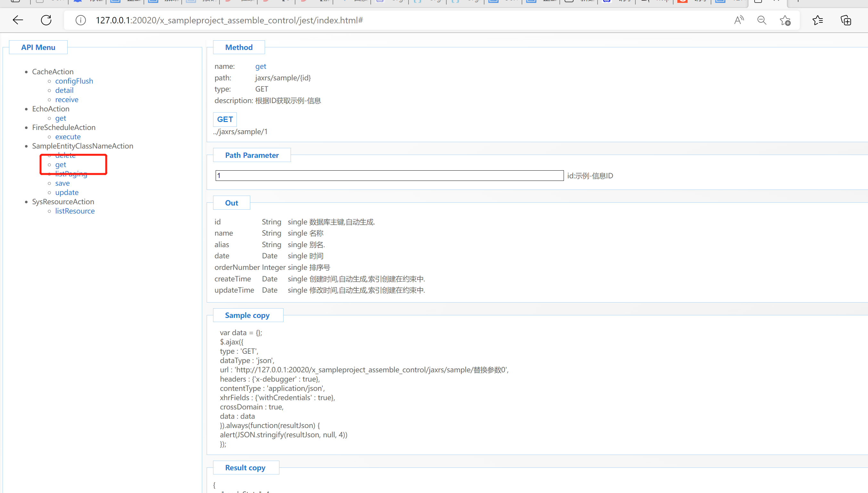Image resolution: width=868 pixels, height=493 pixels.
Task: Click the browser back arrow
Action: [x=18, y=20]
